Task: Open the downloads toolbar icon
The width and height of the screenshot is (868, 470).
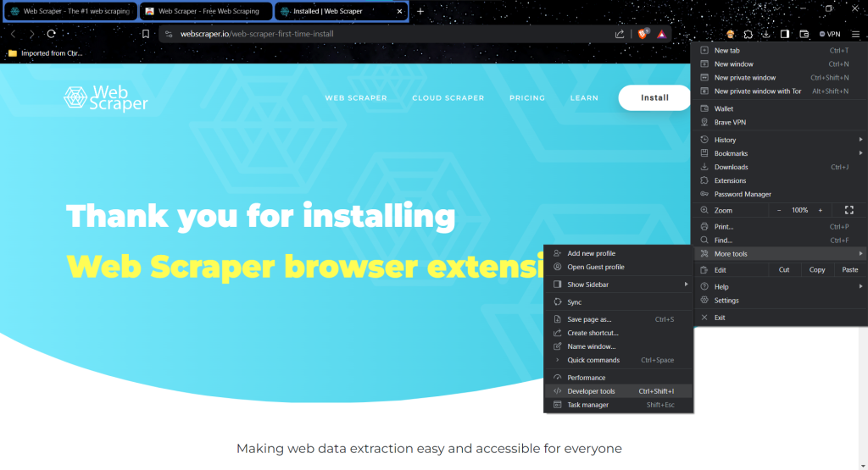Action: pos(766,34)
